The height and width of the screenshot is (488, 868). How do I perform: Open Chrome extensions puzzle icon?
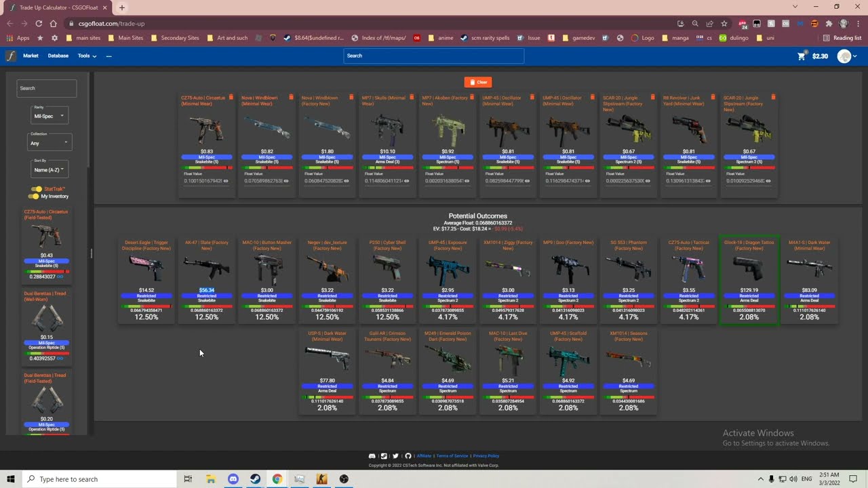(x=829, y=23)
